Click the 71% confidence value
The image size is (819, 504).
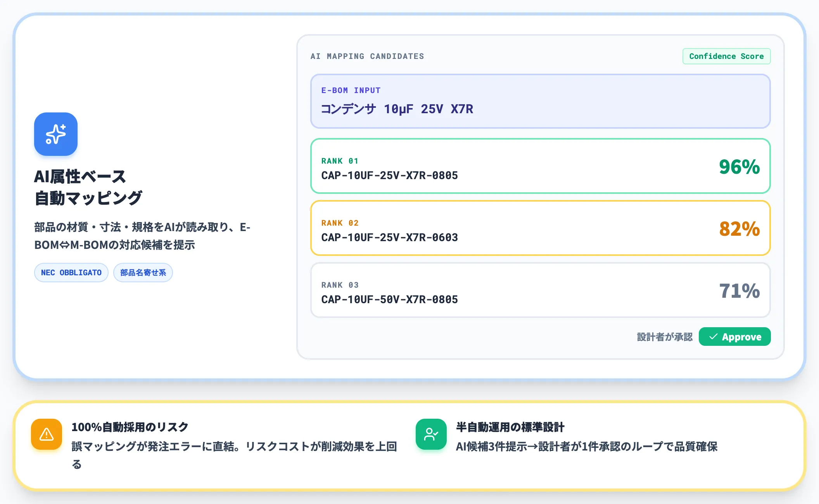739,291
